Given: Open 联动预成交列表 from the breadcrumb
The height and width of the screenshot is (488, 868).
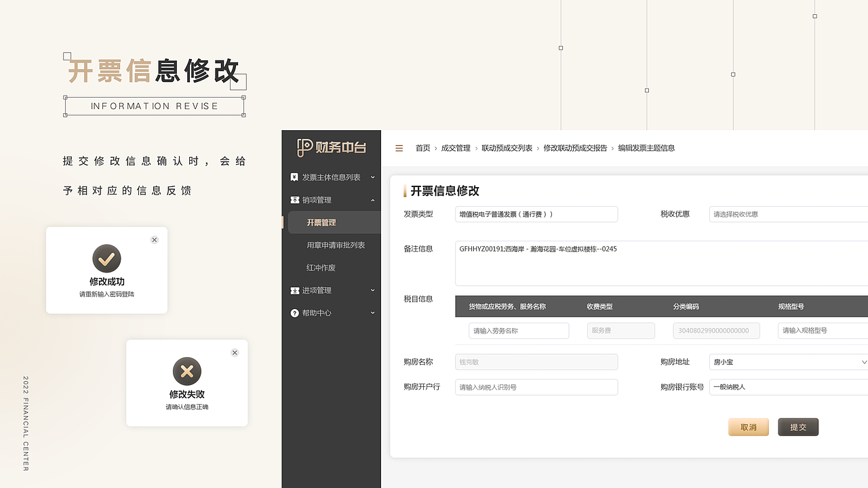Looking at the screenshot, I should click(507, 148).
